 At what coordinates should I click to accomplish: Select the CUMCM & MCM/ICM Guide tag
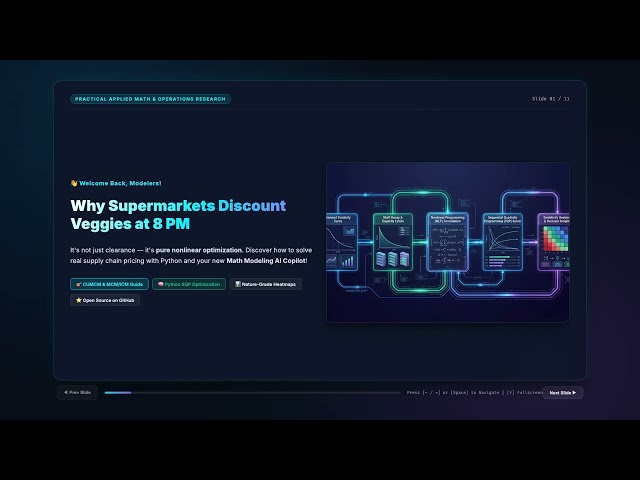(x=109, y=284)
